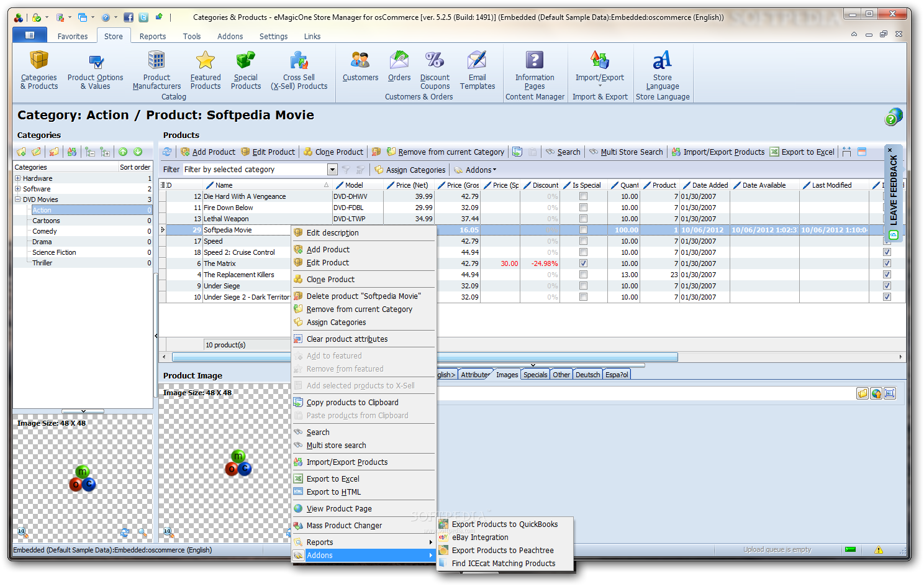Choose Edit description in context menu

363,233
